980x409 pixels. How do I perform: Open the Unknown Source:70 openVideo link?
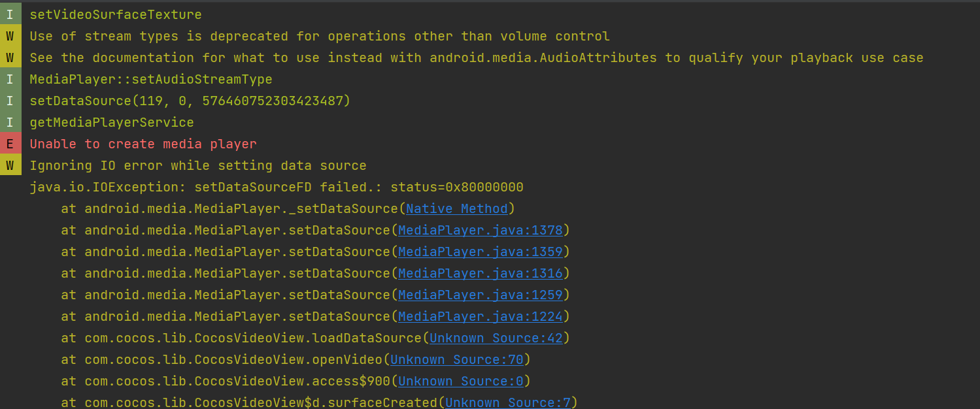(x=457, y=360)
